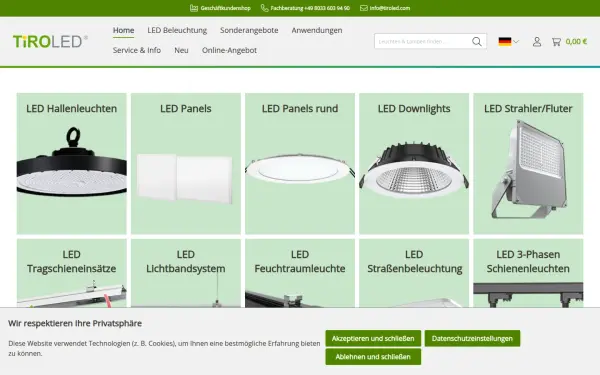Open the LED Hallenleuchten product image
Viewport: 600px width, 375px height.
pos(72,163)
